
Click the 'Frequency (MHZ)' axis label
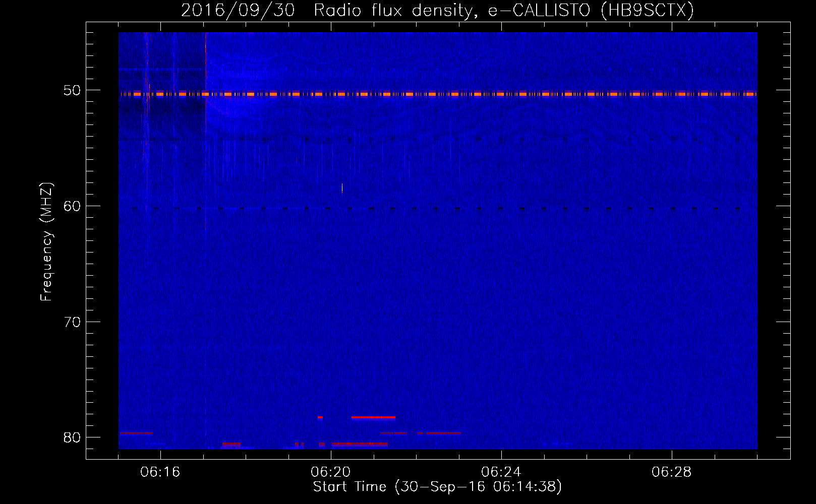(46, 242)
